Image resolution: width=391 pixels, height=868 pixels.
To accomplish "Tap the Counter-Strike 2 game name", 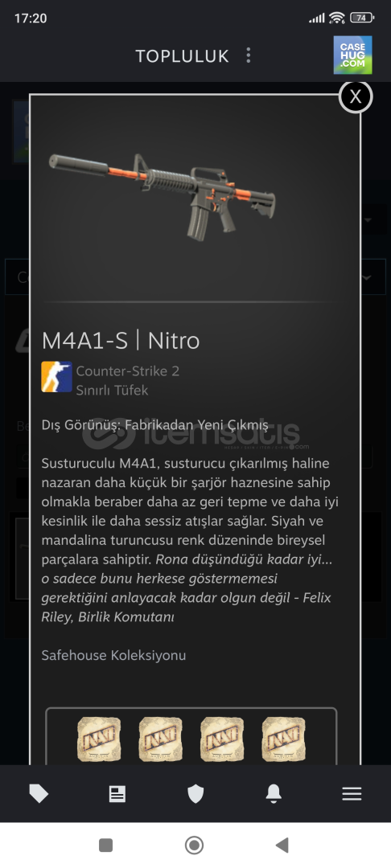I will point(127,371).
